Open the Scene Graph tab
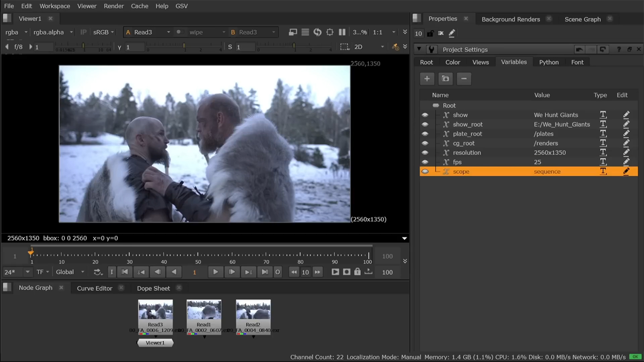 [582, 19]
